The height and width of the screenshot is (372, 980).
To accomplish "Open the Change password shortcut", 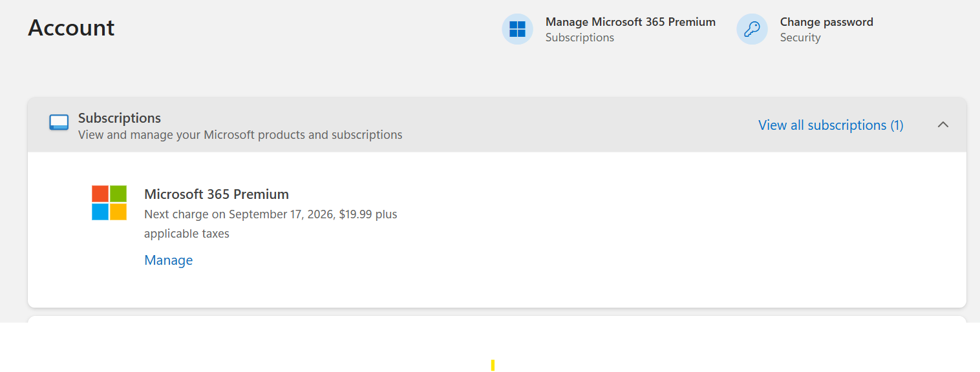I will tap(805, 29).
